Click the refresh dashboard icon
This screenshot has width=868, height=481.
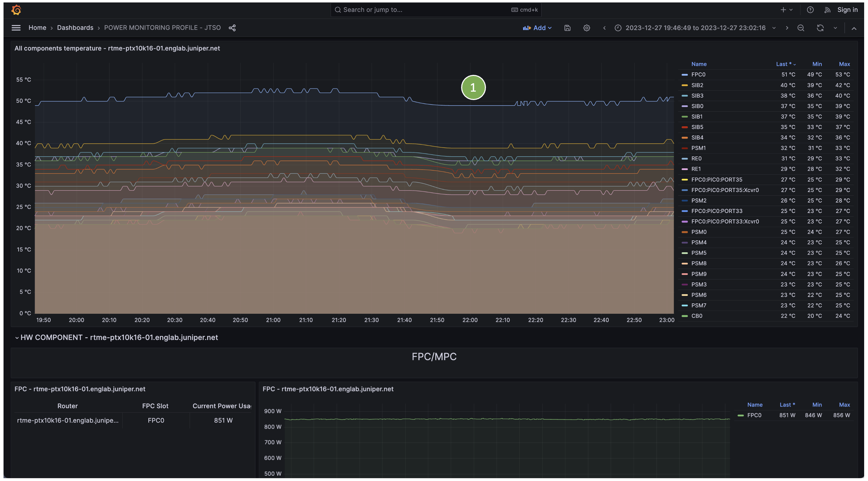click(x=820, y=28)
